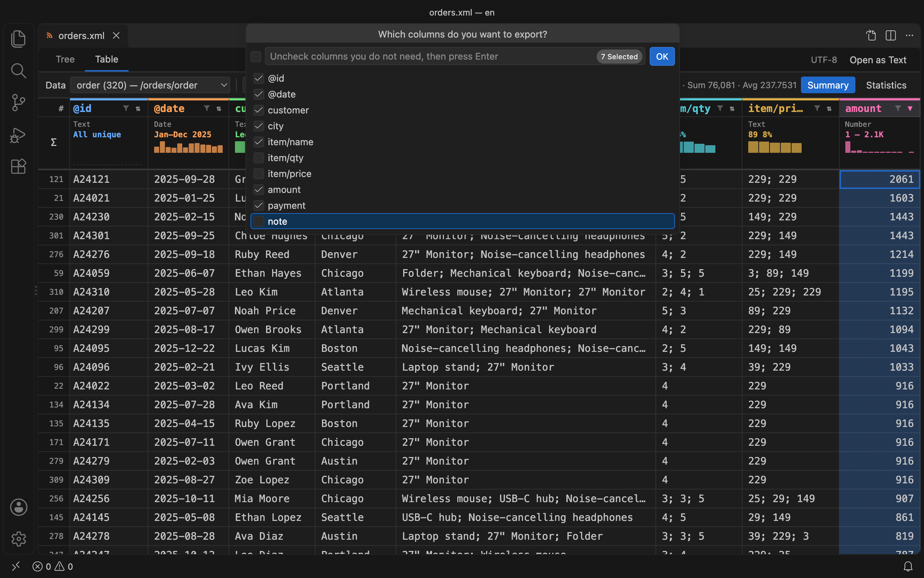
Task: Uncheck the customer column checkbox
Action: (x=259, y=110)
